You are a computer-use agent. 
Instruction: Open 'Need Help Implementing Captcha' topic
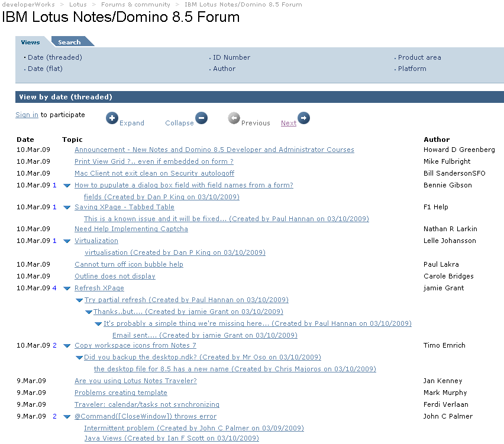point(131,229)
